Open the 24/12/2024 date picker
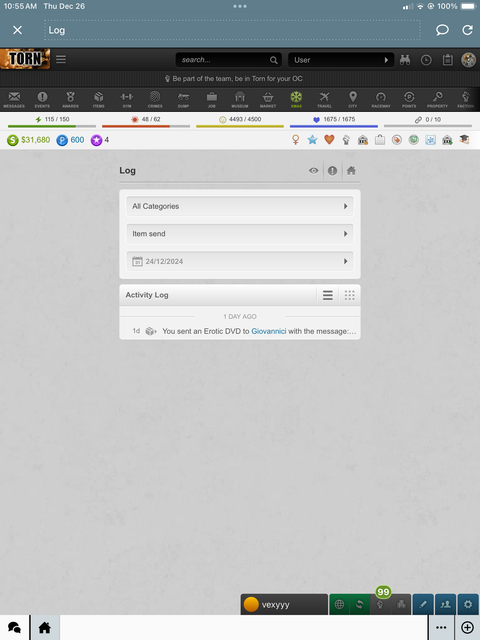The height and width of the screenshot is (640, 480). point(240,261)
